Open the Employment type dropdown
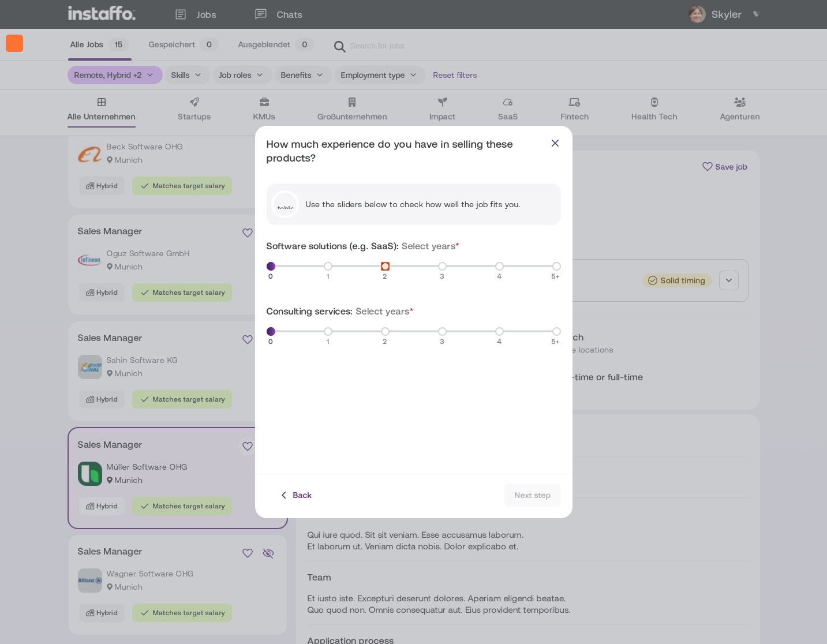Screen dimensions: 827x644 pyautogui.click(x=379, y=75)
